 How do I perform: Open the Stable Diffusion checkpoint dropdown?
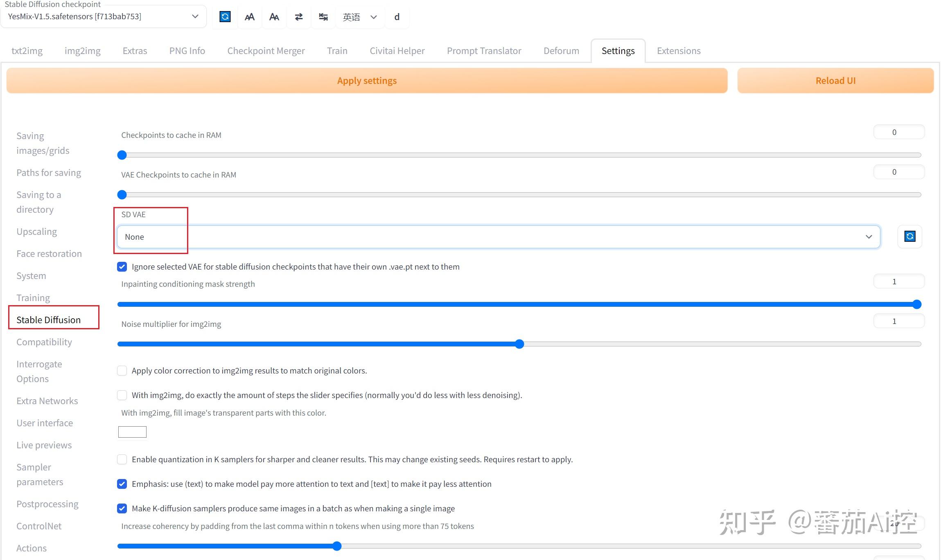coord(103,17)
